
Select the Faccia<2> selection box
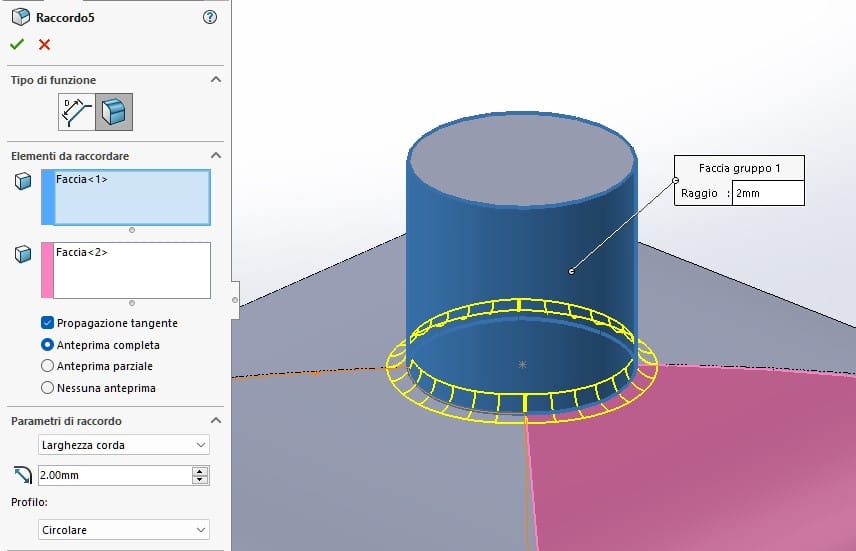(132, 270)
